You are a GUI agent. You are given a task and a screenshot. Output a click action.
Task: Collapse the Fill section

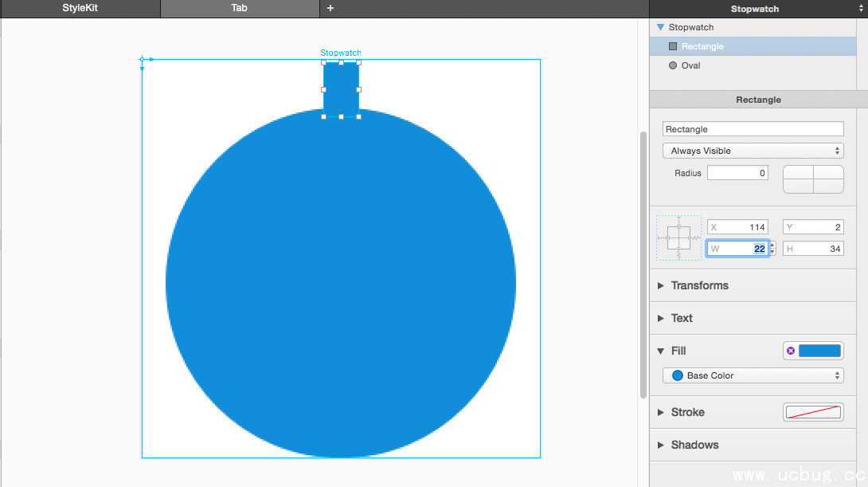click(660, 352)
